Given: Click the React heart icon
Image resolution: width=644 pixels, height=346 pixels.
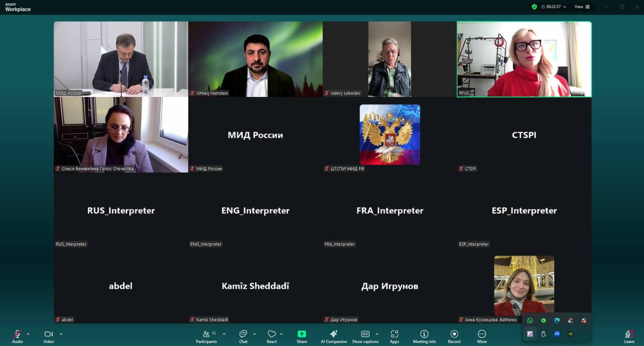Looking at the screenshot, I should click(272, 334).
